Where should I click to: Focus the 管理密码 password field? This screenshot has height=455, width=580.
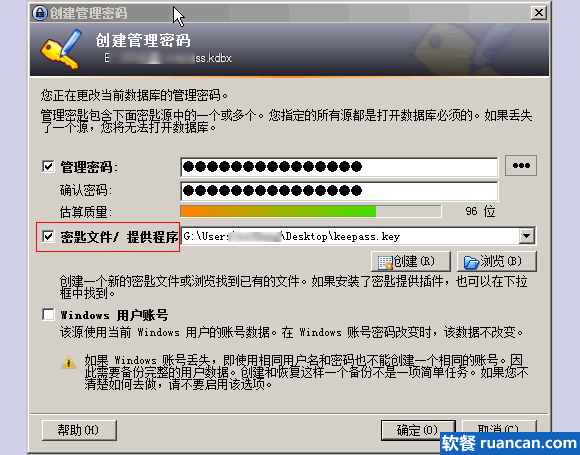[339, 167]
